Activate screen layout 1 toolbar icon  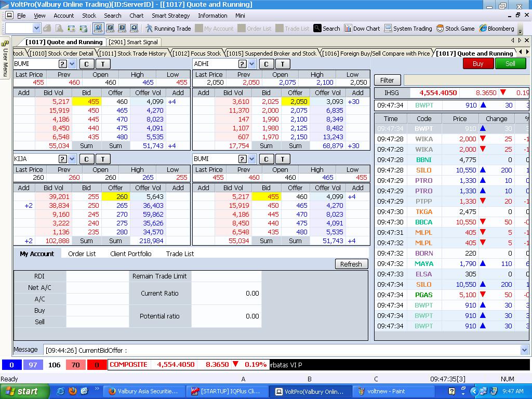point(98,28)
